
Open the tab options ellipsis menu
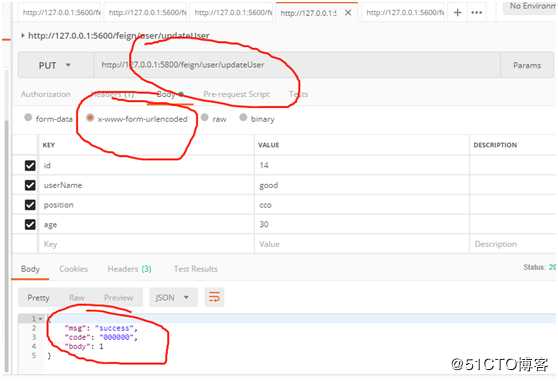pos(477,12)
